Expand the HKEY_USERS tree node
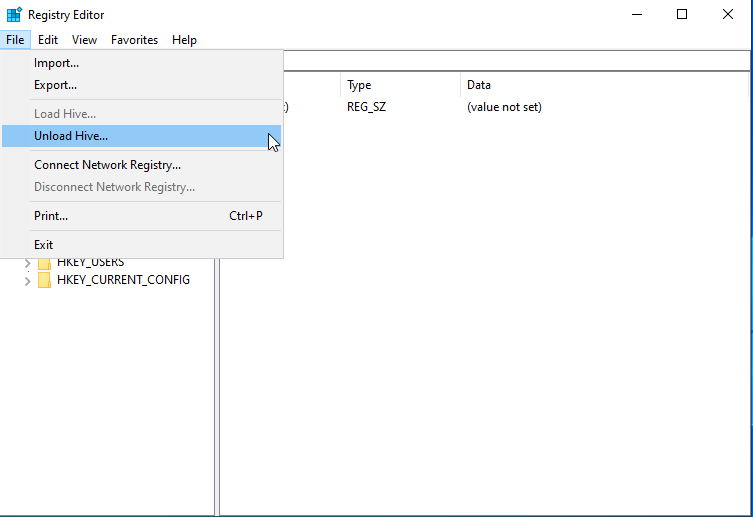This screenshot has width=753, height=517. pos(27,263)
